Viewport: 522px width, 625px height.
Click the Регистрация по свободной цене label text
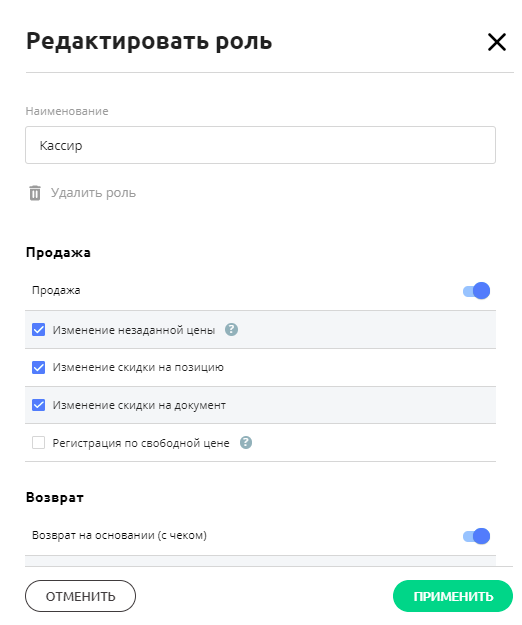141,443
